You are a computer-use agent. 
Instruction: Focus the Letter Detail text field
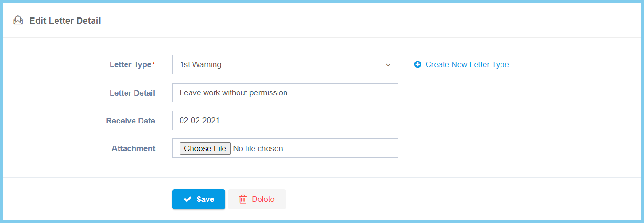285,93
